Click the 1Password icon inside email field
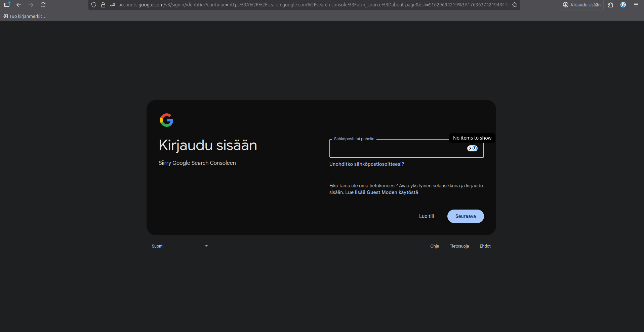This screenshot has height=332, width=644. point(472,148)
